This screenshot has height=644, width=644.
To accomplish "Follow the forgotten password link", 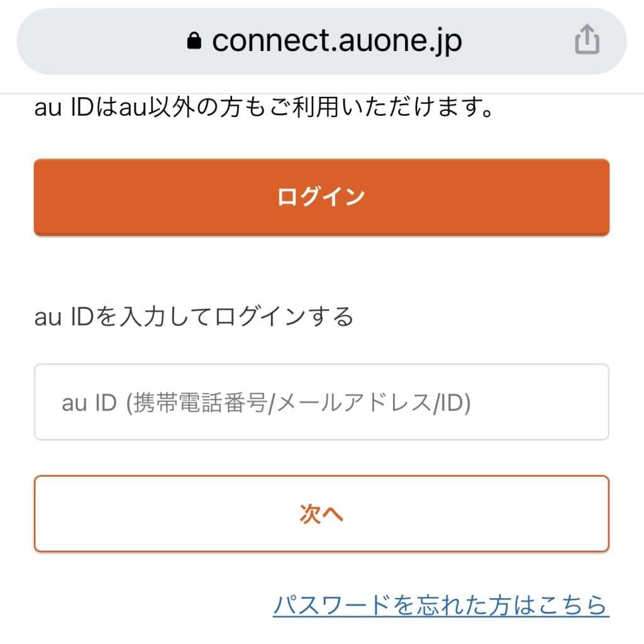I will point(440,605).
